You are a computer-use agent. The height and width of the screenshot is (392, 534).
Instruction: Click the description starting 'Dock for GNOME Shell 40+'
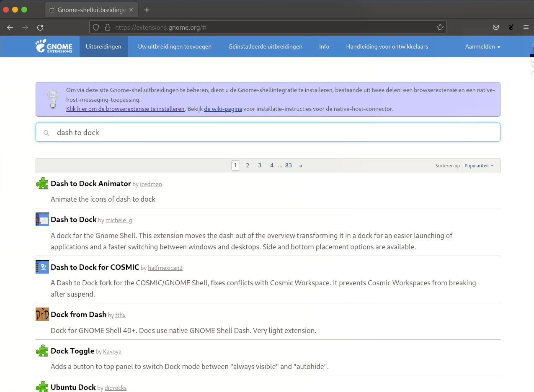click(183, 331)
